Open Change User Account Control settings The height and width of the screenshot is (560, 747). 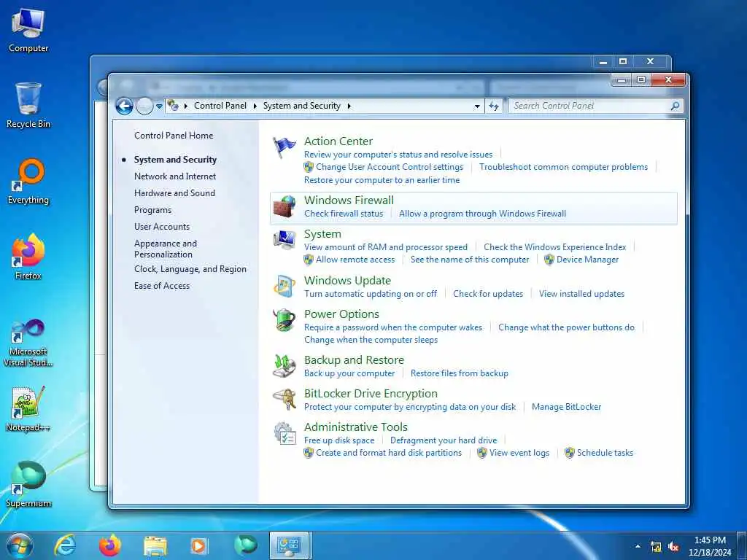[x=390, y=167]
